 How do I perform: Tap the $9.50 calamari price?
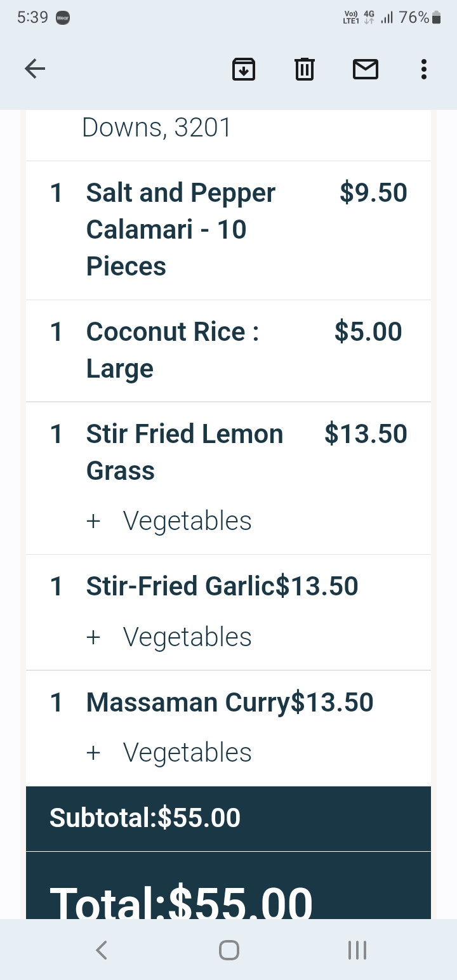click(x=373, y=192)
